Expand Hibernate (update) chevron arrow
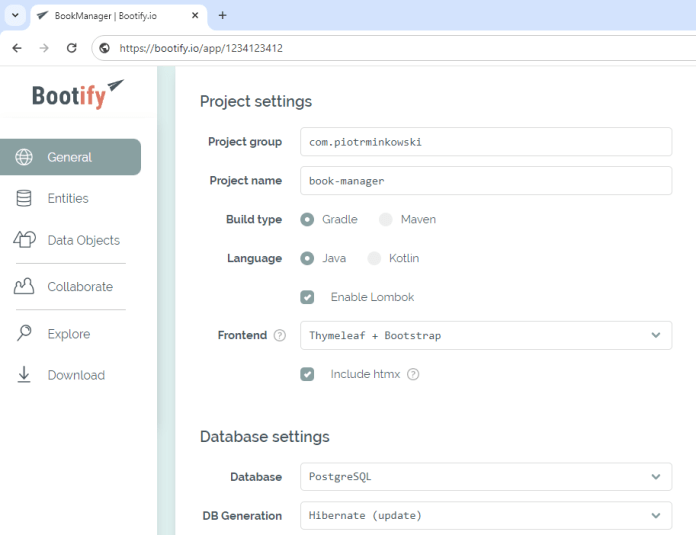Viewport: 696px width, 535px height. (656, 515)
